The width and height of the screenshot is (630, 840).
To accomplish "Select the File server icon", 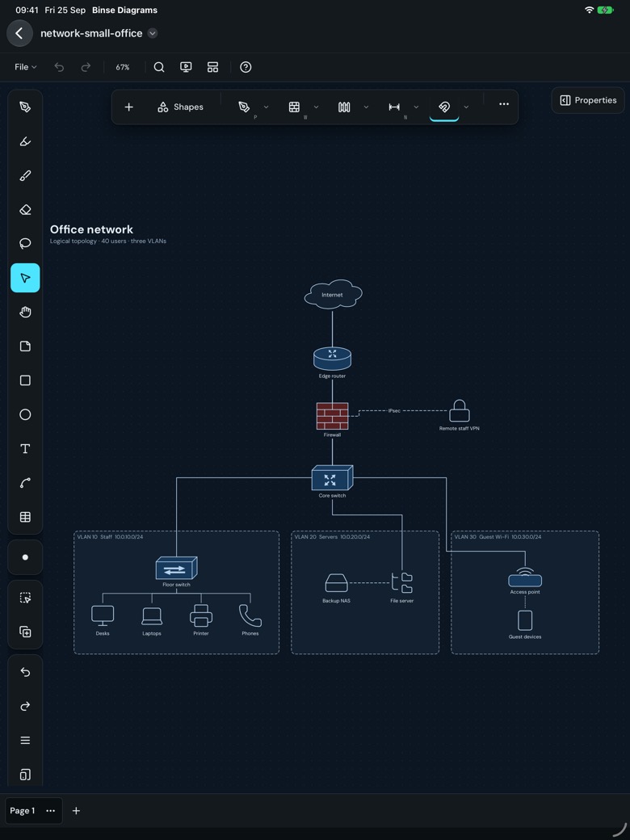I will pyautogui.click(x=401, y=583).
